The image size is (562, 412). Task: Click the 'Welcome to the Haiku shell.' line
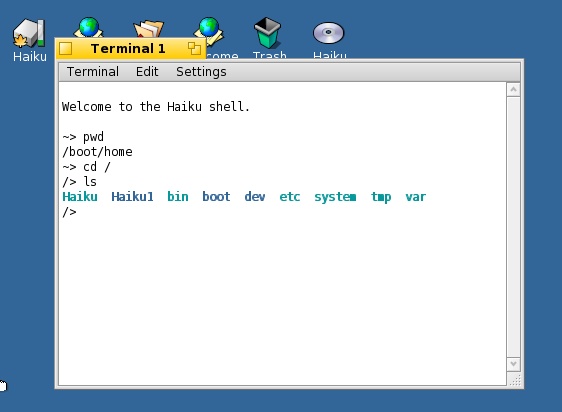click(x=156, y=106)
